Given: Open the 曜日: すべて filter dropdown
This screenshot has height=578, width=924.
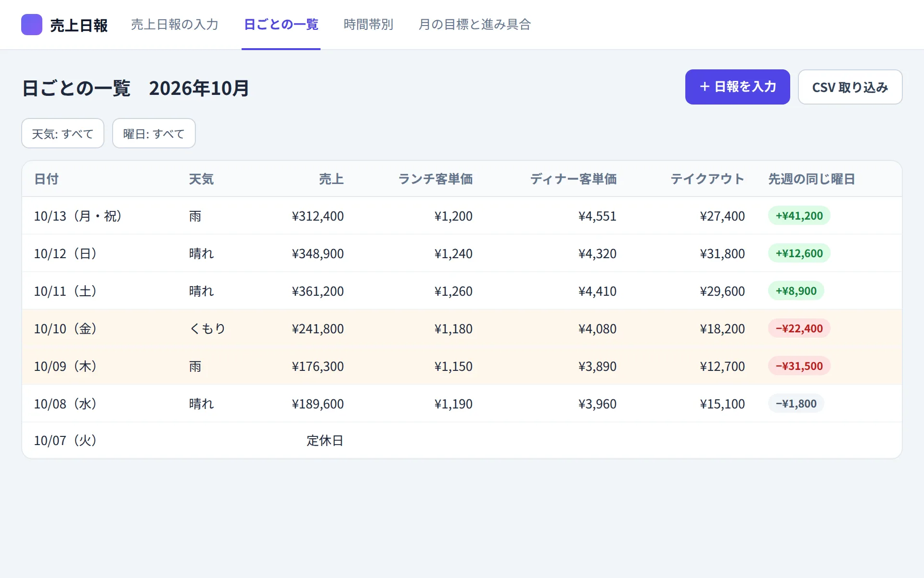Looking at the screenshot, I should [x=154, y=133].
